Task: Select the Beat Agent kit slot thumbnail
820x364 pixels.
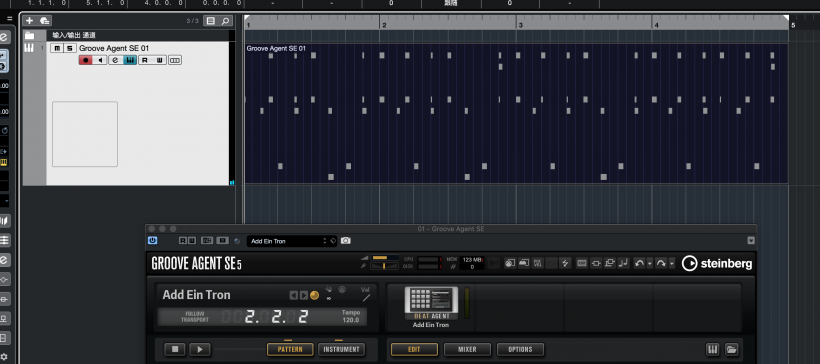Action: (x=431, y=303)
